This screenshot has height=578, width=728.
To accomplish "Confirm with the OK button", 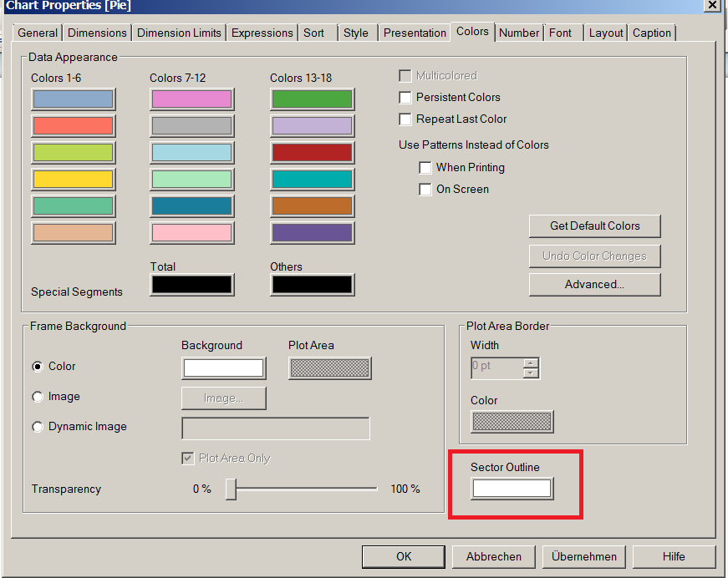I will pos(404,556).
